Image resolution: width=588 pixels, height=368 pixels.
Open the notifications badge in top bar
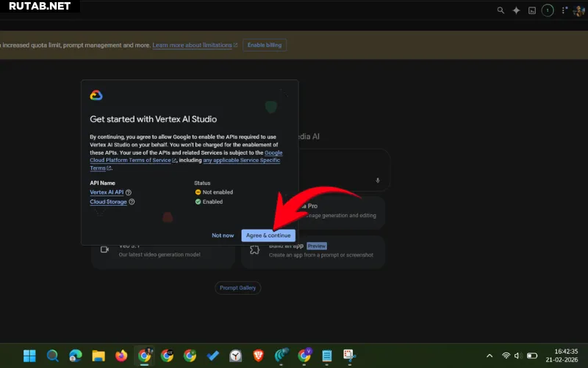pyautogui.click(x=547, y=10)
